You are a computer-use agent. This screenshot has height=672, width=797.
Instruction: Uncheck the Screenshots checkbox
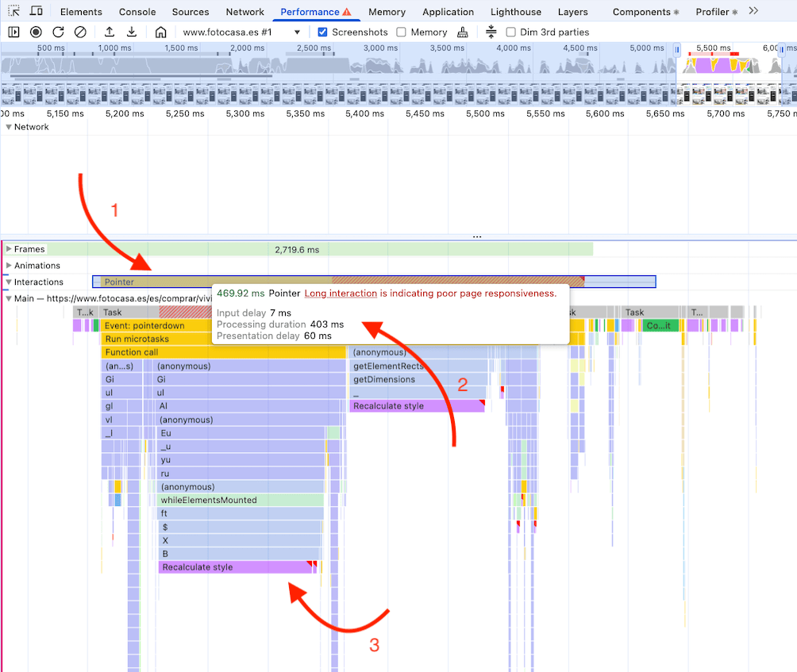321,32
